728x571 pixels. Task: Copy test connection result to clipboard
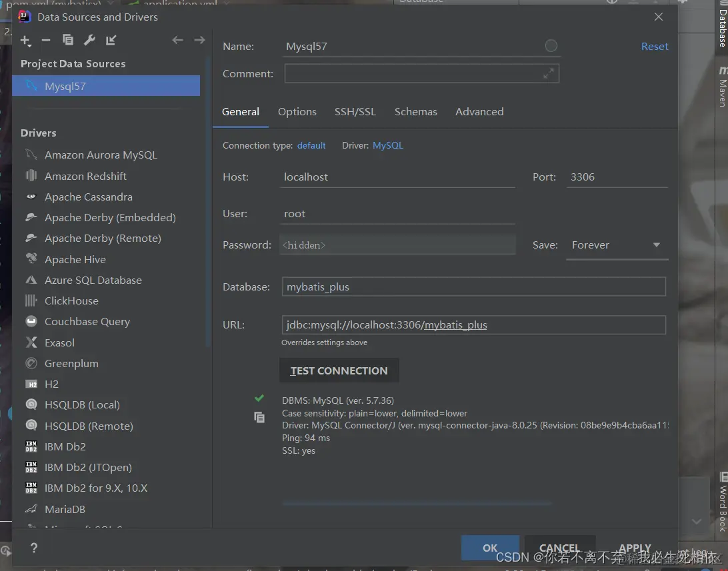pos(259,418)
